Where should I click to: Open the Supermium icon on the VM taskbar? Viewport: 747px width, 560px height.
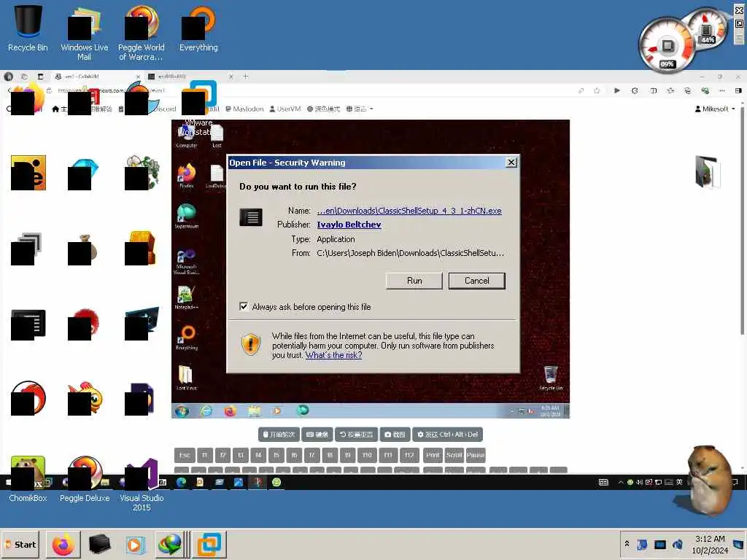[303, 410]
